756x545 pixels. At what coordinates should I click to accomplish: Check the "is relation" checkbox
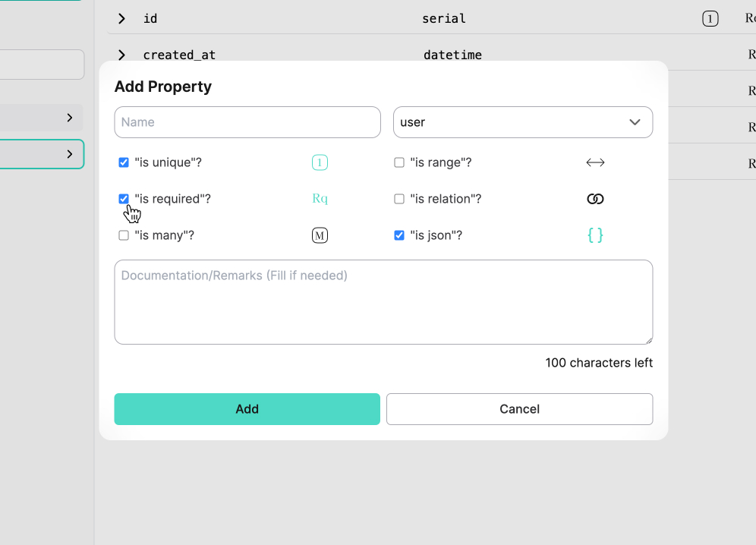[x=399, y=199]
